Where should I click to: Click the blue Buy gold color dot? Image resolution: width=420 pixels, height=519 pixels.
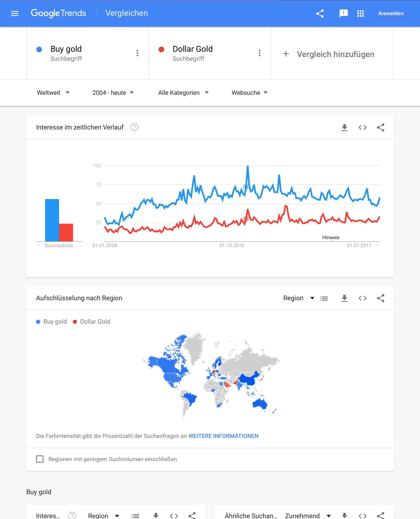click(39, 49)
